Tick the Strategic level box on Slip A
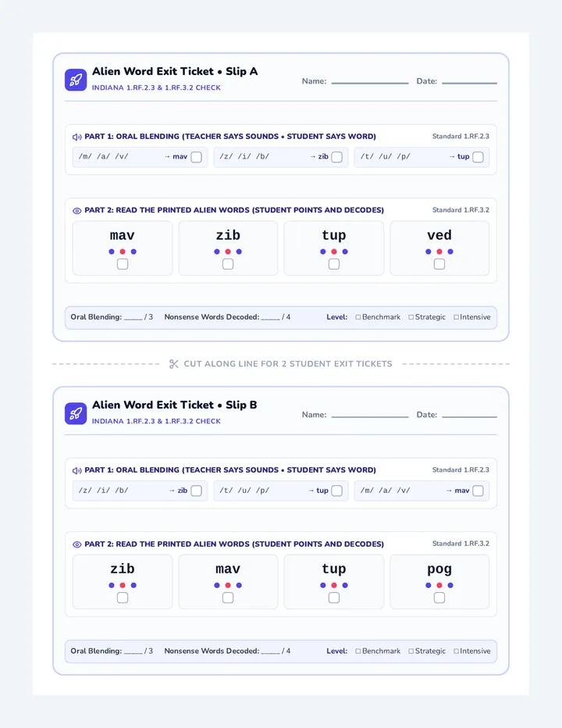Screen dimensions: 562x728 point(411,317)
